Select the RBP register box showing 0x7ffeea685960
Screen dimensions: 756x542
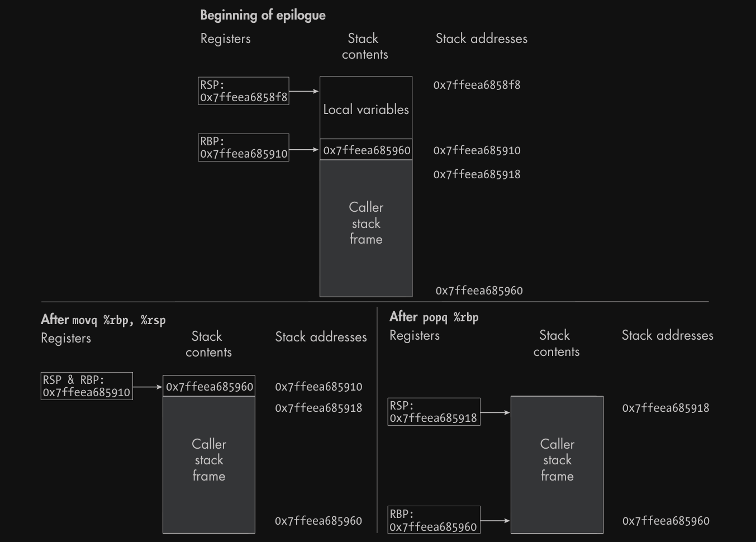click(x=434, y=520)
